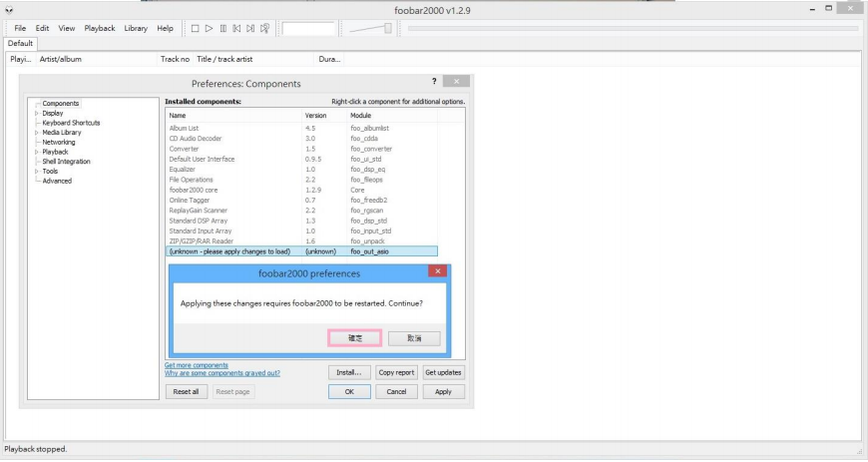Open the Library menu

tap(136, 28)
